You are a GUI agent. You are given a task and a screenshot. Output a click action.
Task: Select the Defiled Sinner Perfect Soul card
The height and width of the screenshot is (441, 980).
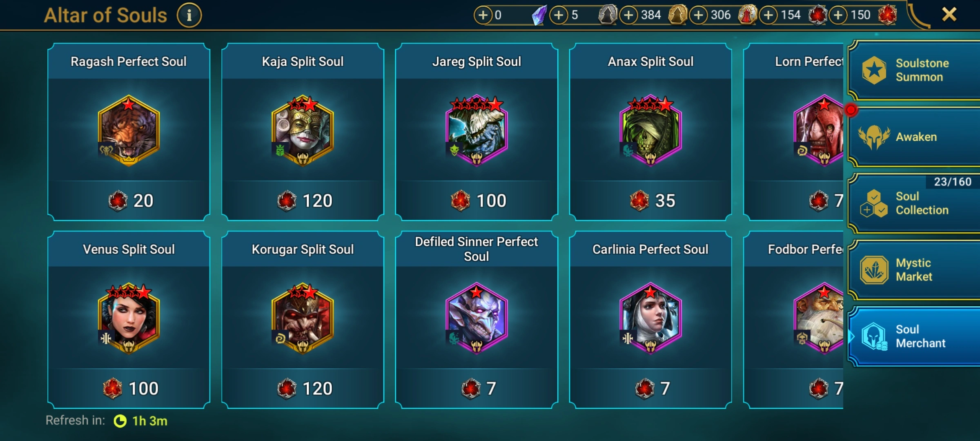[x=477, y=320]
